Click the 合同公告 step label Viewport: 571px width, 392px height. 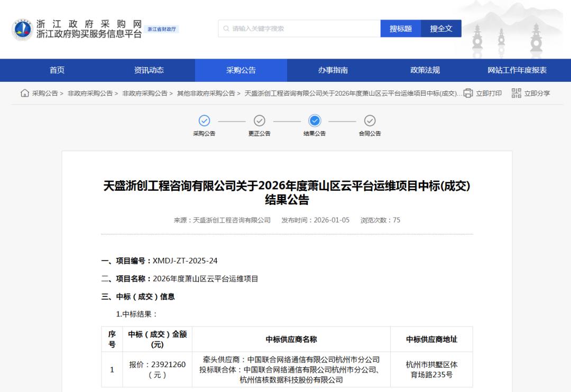pos(370,134)
